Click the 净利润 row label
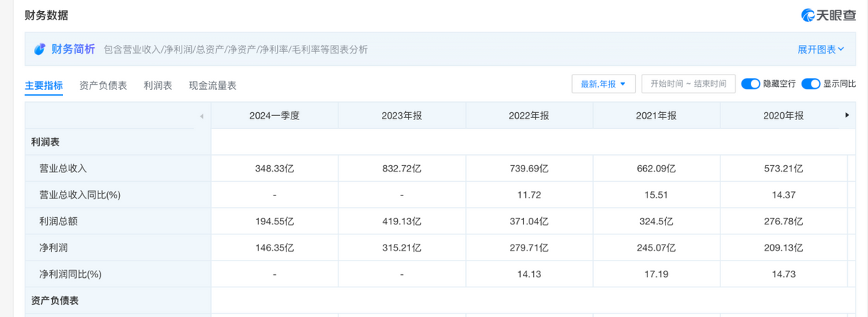Viewport: 868px width, 317px height. click(53, 248)
